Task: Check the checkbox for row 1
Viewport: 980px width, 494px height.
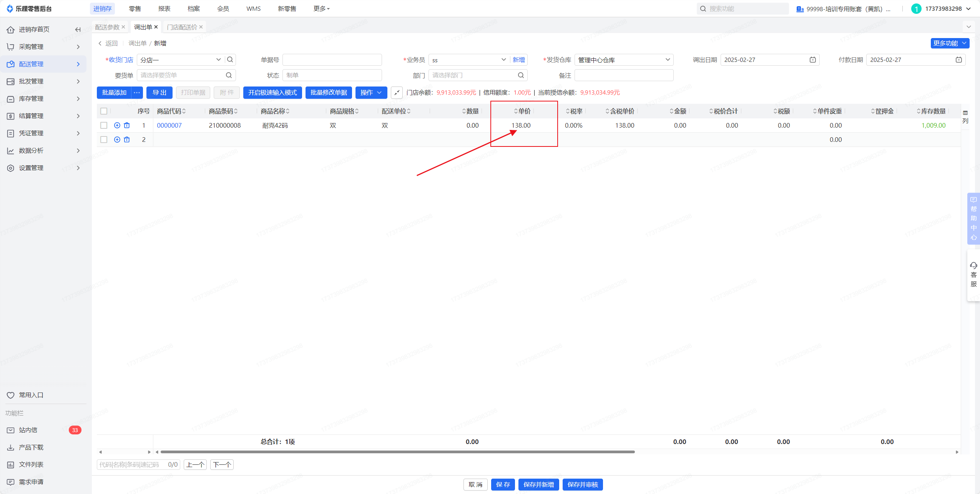Action: [104, 125]
